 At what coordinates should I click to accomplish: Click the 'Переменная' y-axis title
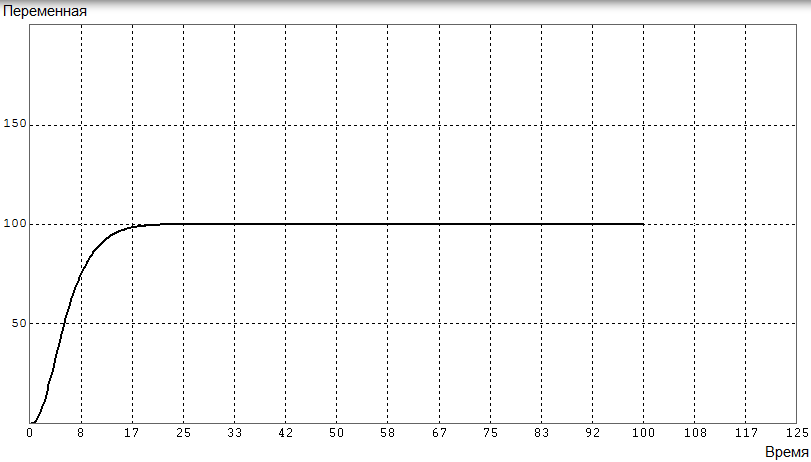tap(44, 11)
